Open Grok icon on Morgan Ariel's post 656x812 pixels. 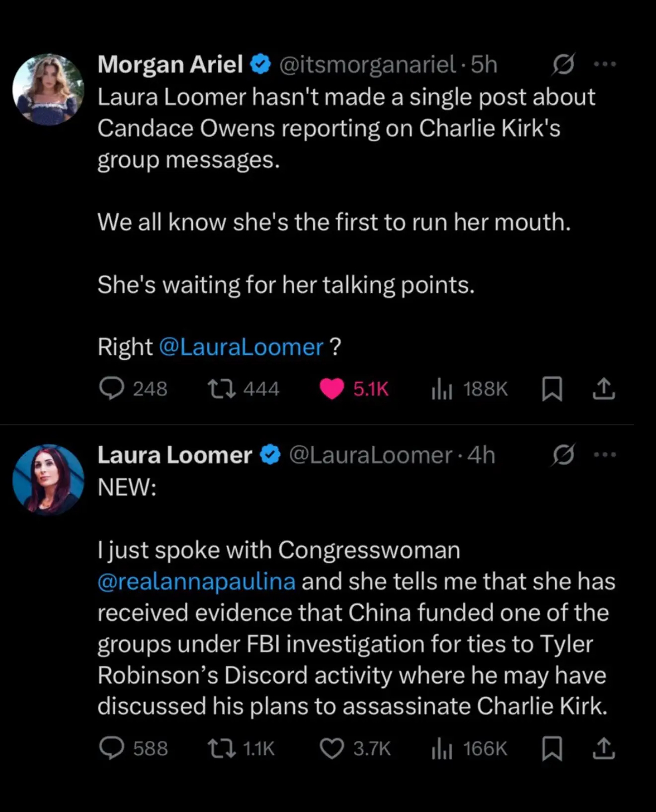[x=563, y=64]
